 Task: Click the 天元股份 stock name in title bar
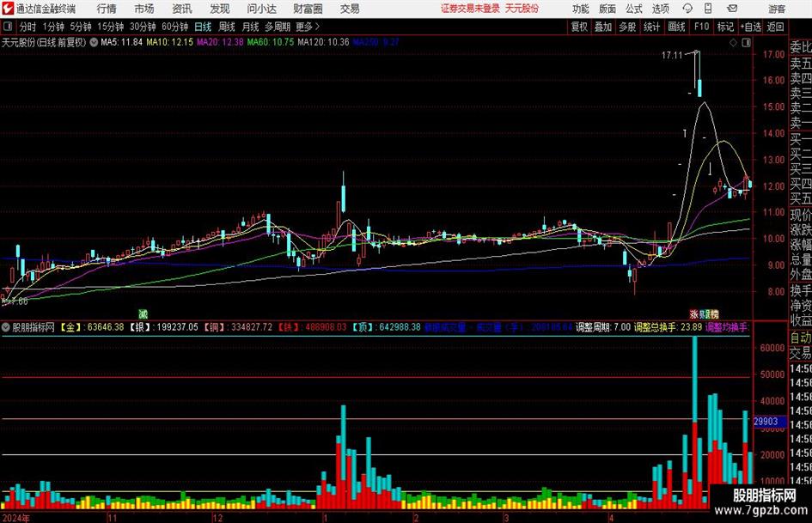point(522,9)
